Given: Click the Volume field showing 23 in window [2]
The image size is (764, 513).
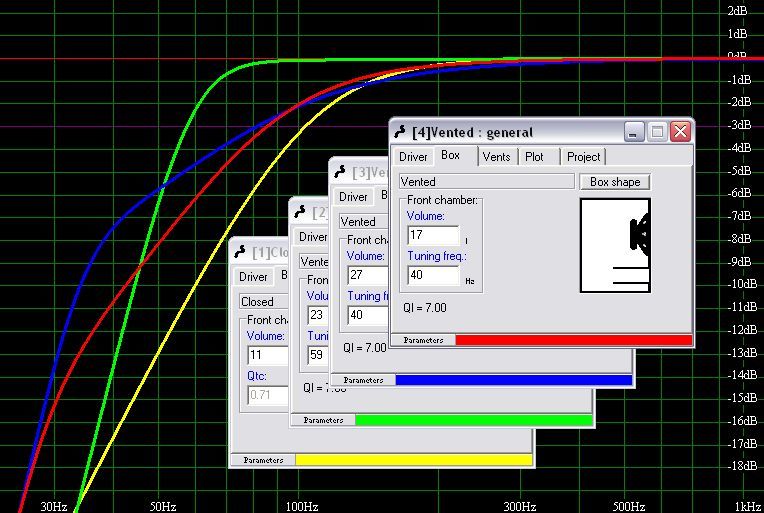Looking at the screenshot, I should (318, 315).
